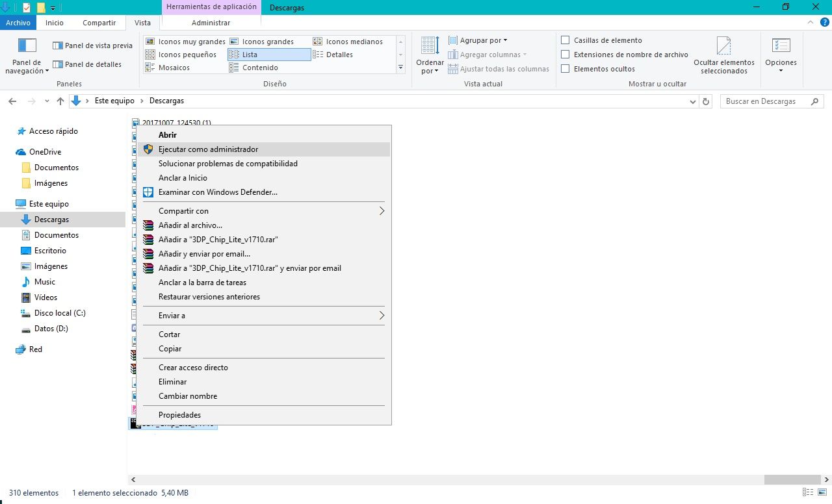832x504 pixels.
Task: Scan the file with Windows Defender
Action: 264,192
